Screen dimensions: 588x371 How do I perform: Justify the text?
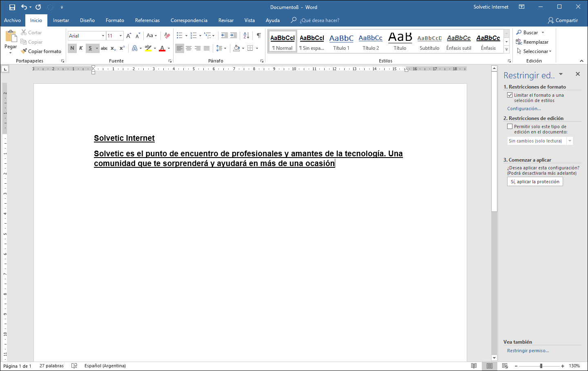click(x=207, y=48)
